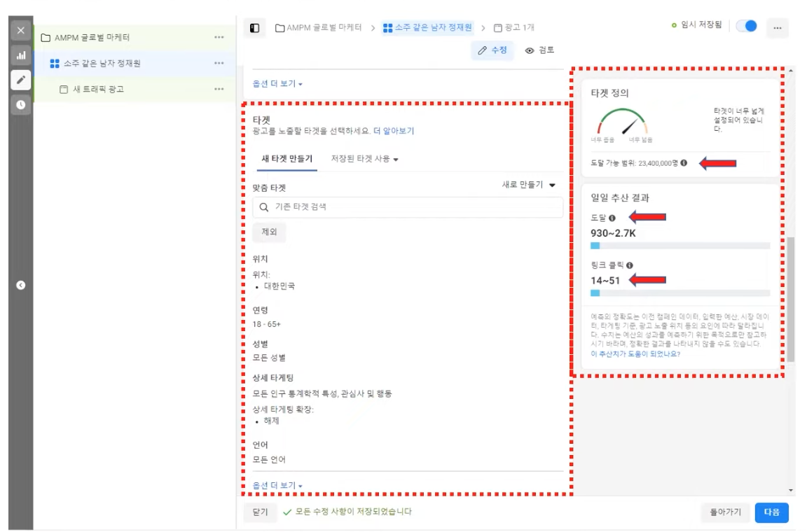The image size is (807, 532).
Task: Click info icon beside 링크 클릭
Action: coord(629,266)
